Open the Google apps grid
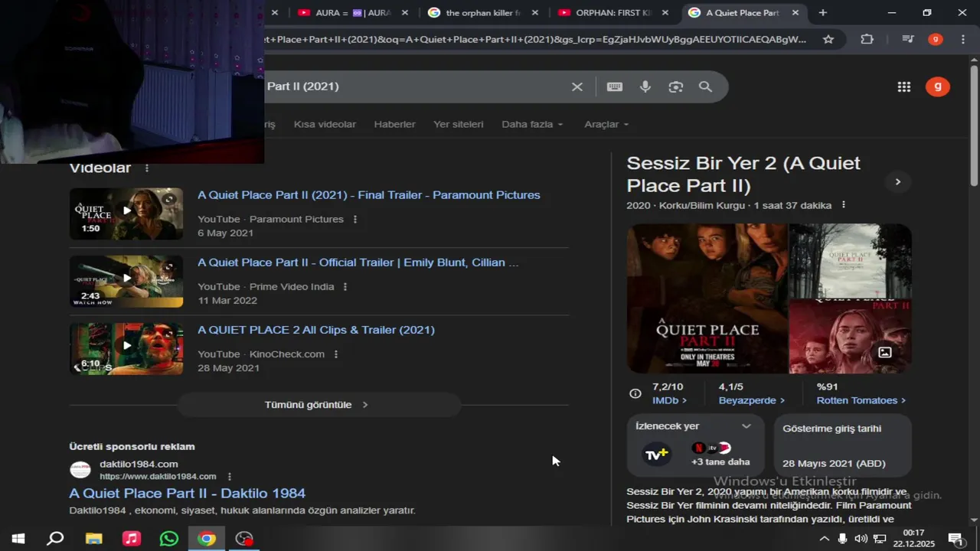 point(904,87)
